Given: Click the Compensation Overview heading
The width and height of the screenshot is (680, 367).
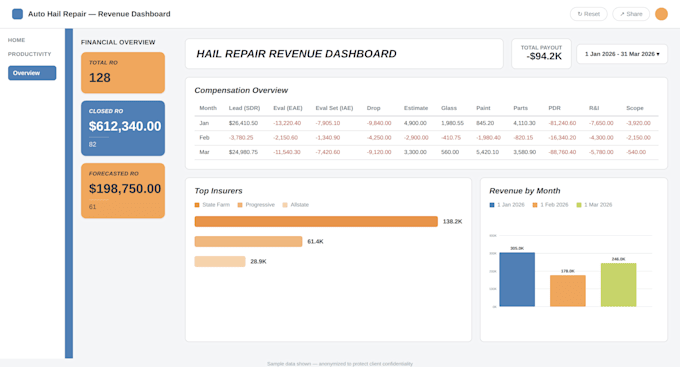Looking at the screenshot, I should point(241,90).
